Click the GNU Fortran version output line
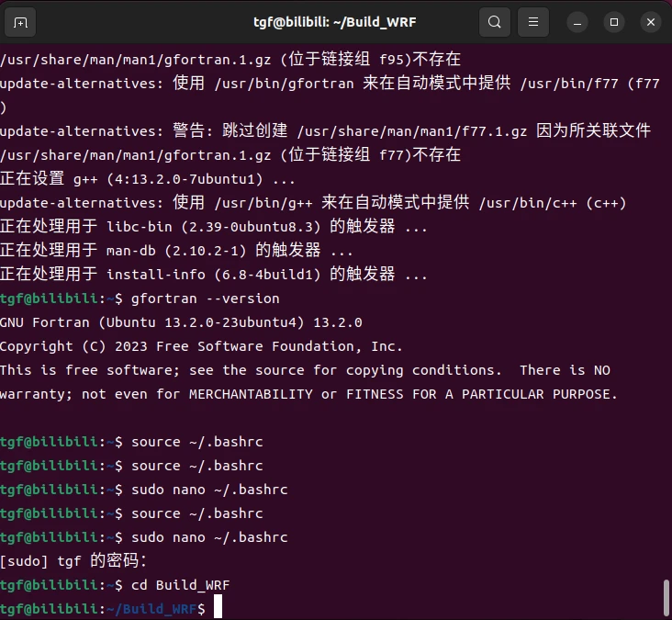 click(x=181, y=322)
